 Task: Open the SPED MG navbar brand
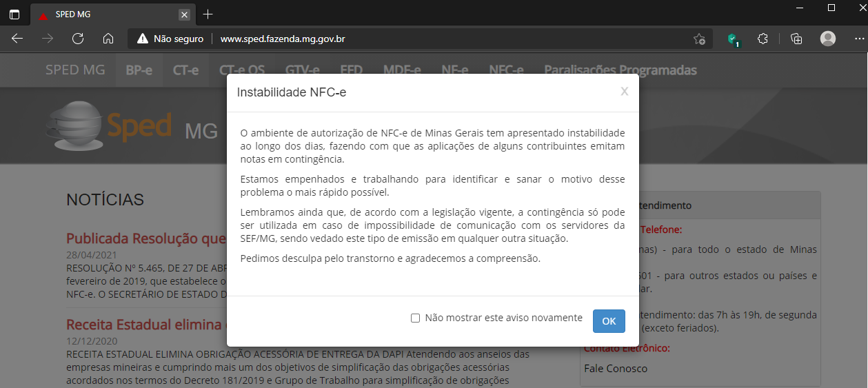click(x=75, y=70)
